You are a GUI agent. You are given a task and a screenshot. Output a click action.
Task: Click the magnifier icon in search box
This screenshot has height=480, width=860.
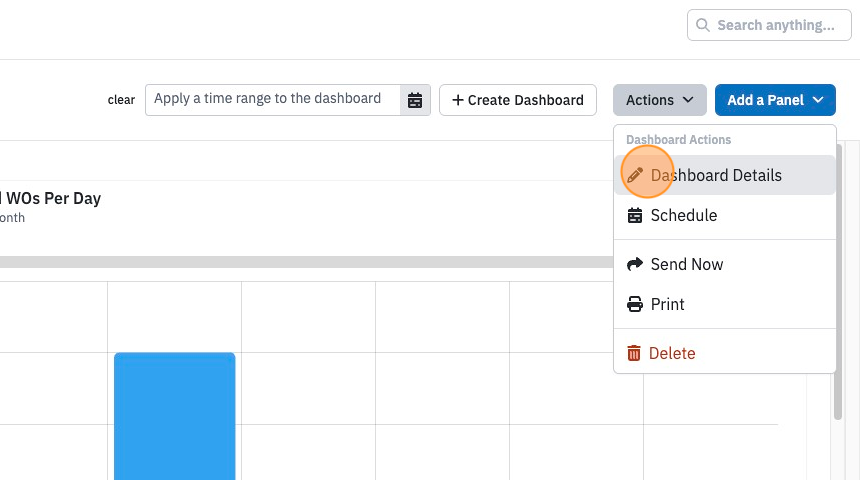point(703,25)
